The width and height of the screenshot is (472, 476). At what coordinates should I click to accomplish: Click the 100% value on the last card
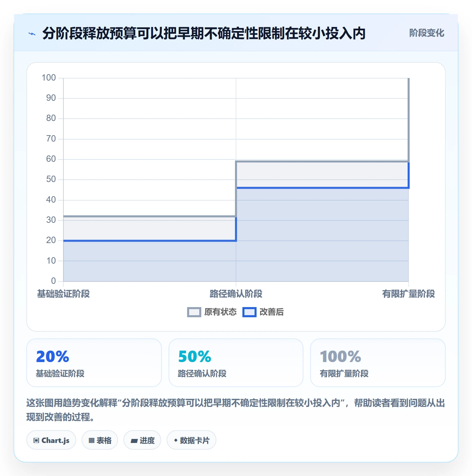[341, 356]
